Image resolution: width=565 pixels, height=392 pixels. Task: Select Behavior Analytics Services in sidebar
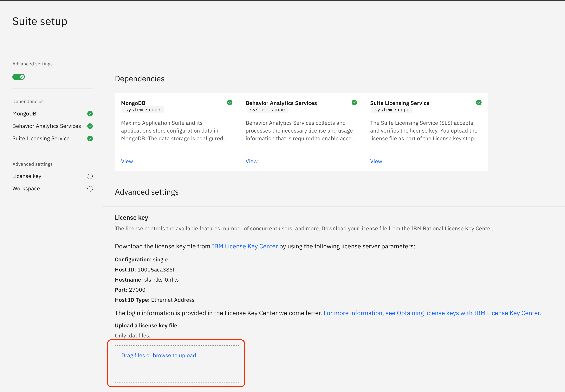(x=47, y=126)
